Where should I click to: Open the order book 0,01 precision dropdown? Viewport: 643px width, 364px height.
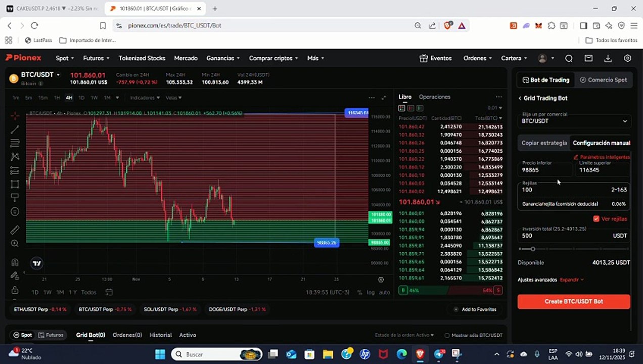tap(495, 108)
